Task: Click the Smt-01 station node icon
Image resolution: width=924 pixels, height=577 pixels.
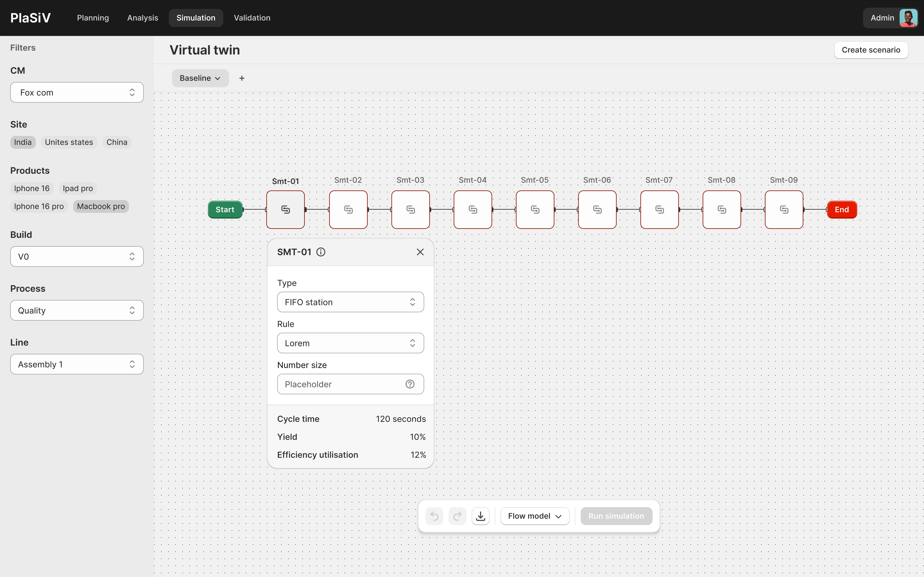Action: click(x=285, y=209)
